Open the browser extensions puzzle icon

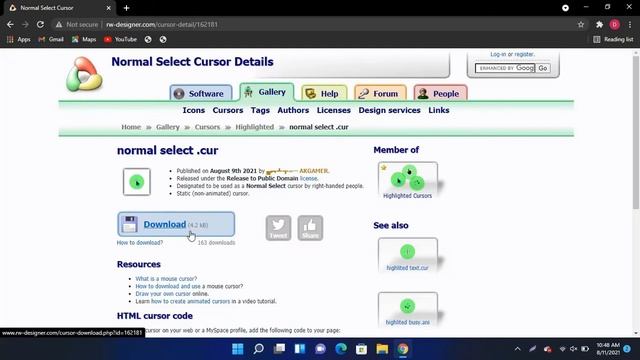coord(599,24)
